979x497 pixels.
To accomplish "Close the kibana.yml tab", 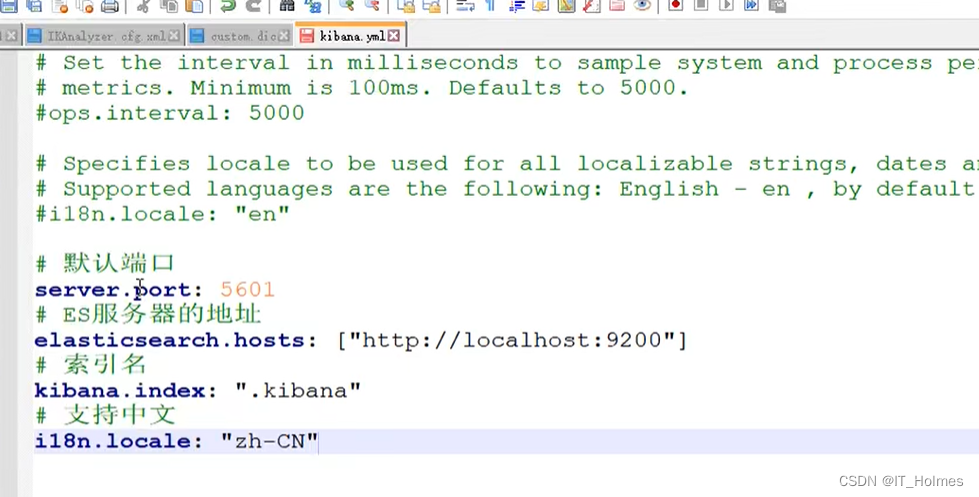I will [393, 36].
